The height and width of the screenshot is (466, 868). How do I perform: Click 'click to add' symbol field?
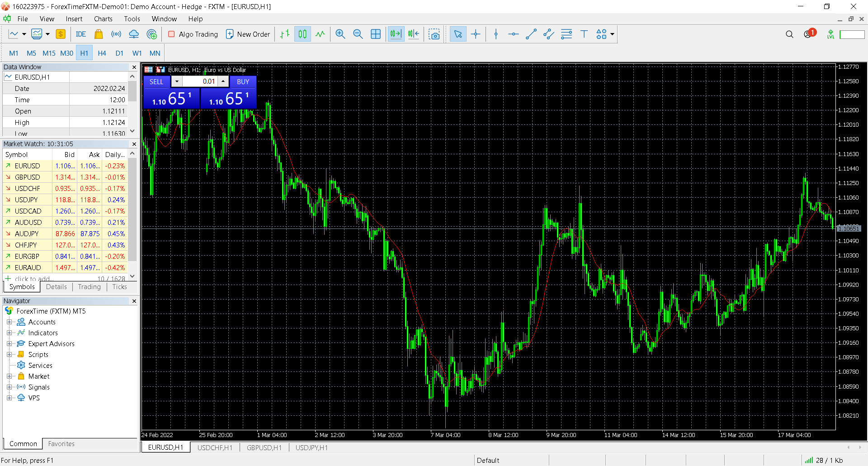[x=34, y=279]
